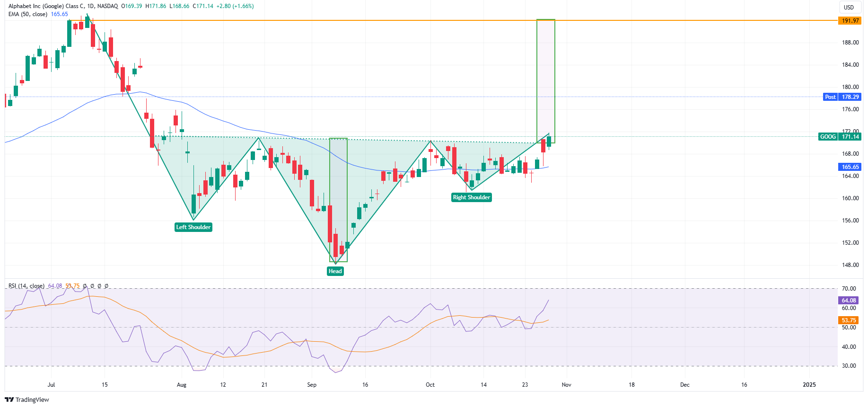The height and width of the screenshot is (408, 868).
Task: Click the 70.00 RSI axis label
Action: 849,289
